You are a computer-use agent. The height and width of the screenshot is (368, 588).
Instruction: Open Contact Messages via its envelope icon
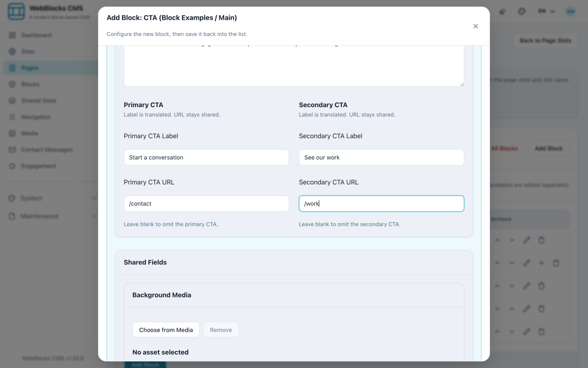point(12,149)
